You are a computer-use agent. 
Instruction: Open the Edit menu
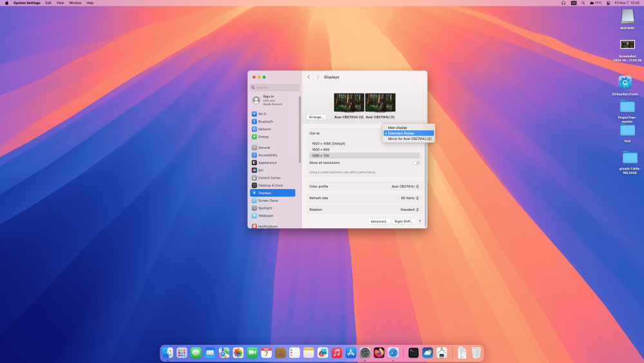pos(48,3)
